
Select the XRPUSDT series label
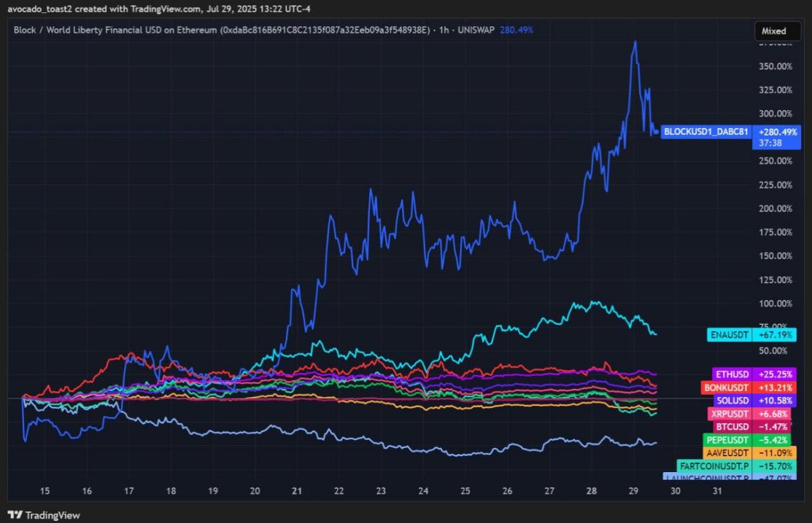729,414
